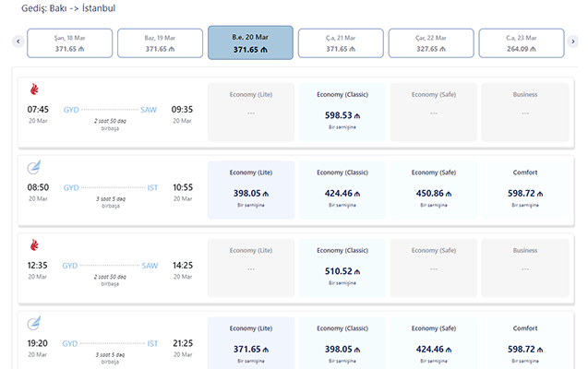Click the previous dates arrow

[17, 42]
